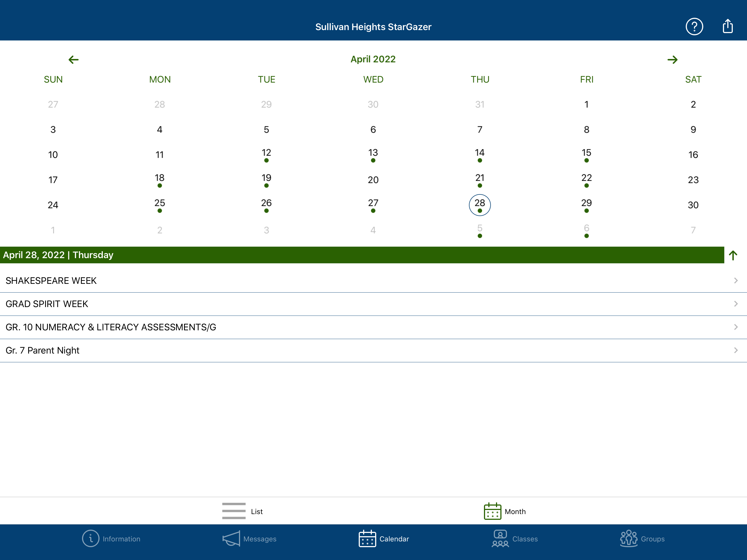The width and height of the screenshot is (747, 560).
Task: Open the Classes tab
Action: click(x=514, y=538)
